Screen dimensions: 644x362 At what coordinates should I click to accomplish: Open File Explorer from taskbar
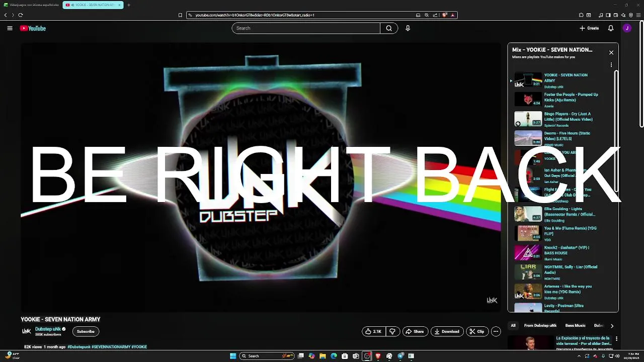[x=323, y=356]
